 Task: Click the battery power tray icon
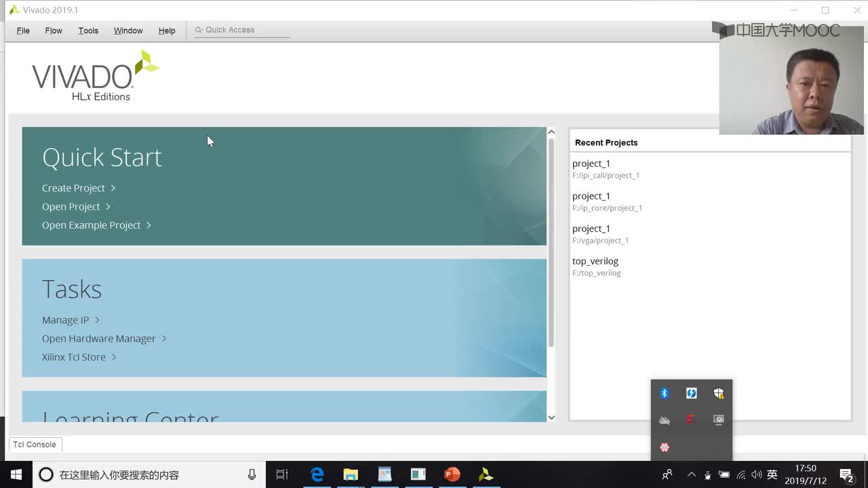[x=724, y=474]
